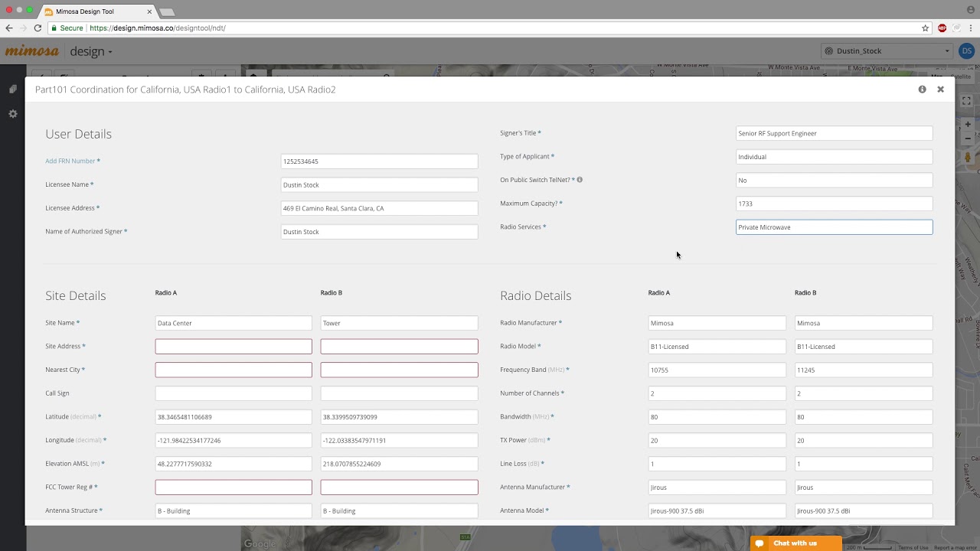Open Antenna Structure selector for Radio A

(x=234, y=510)
